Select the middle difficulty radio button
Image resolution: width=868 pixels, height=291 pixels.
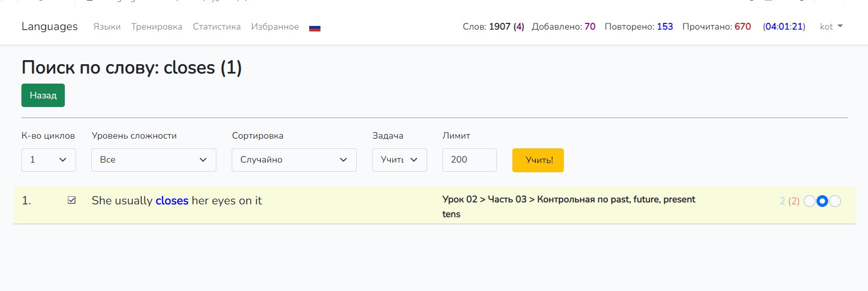[822, 201]
